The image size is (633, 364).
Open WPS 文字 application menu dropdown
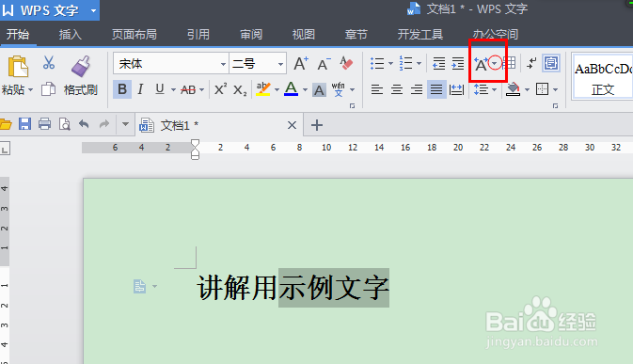94,10
